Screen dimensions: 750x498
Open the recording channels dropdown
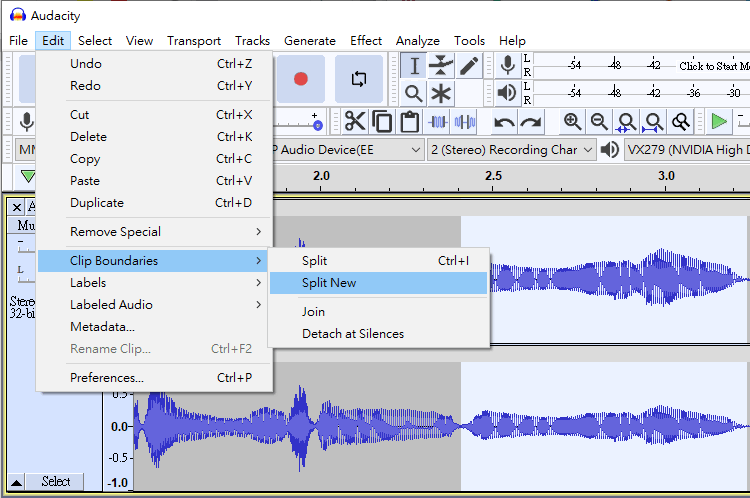click(510, 150)
